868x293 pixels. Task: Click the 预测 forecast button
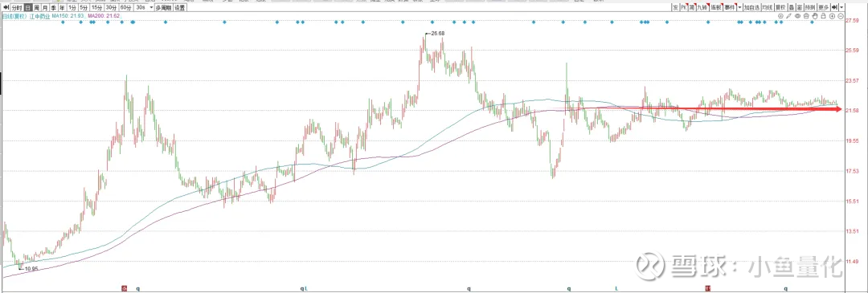tap(810, 8)
